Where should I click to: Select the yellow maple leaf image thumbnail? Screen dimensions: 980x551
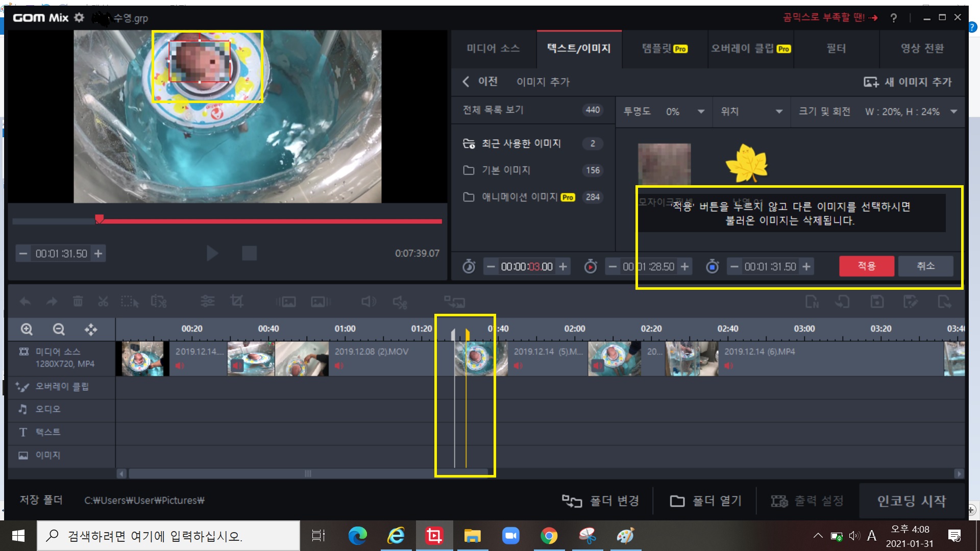coord(746,163)
